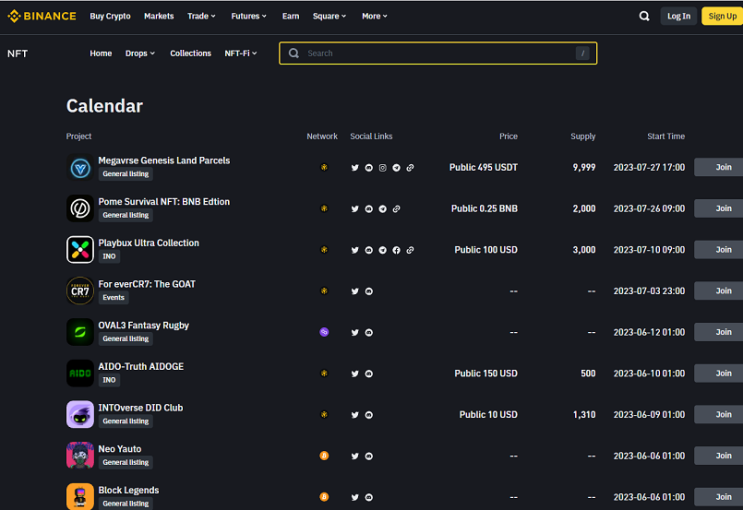Go to NFT Home tab
This screenshot has height=510, width=743.
point(101,54)
